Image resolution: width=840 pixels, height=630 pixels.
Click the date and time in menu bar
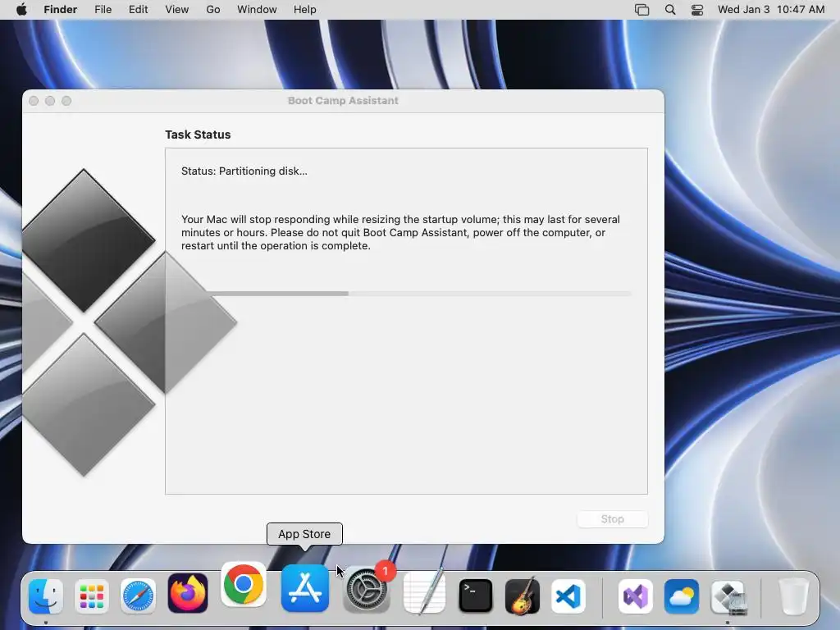[x=771, y=9]
